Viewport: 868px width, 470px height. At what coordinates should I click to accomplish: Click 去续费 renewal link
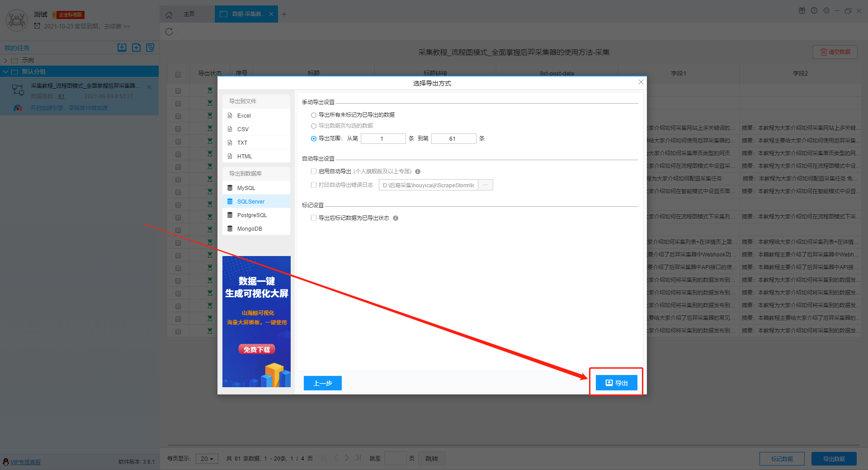pyautogui.click(x=117, y=26)
